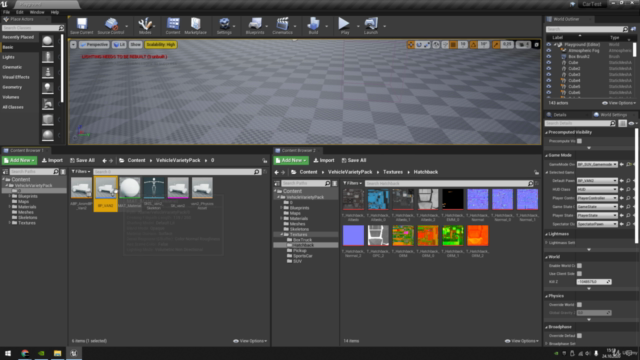Open the HUD Class dropdown
The image size is (640, 360).
597,189
